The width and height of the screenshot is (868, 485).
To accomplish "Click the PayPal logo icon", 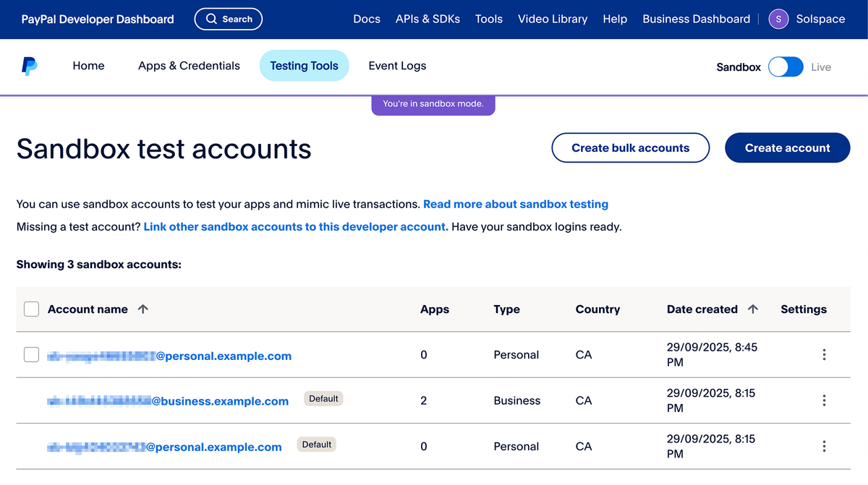I will click(29, 66).
